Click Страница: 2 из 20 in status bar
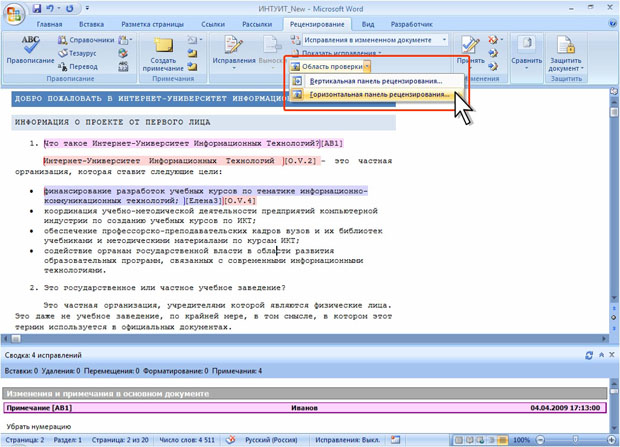620x447 pixels. click(x=120, y=440)
